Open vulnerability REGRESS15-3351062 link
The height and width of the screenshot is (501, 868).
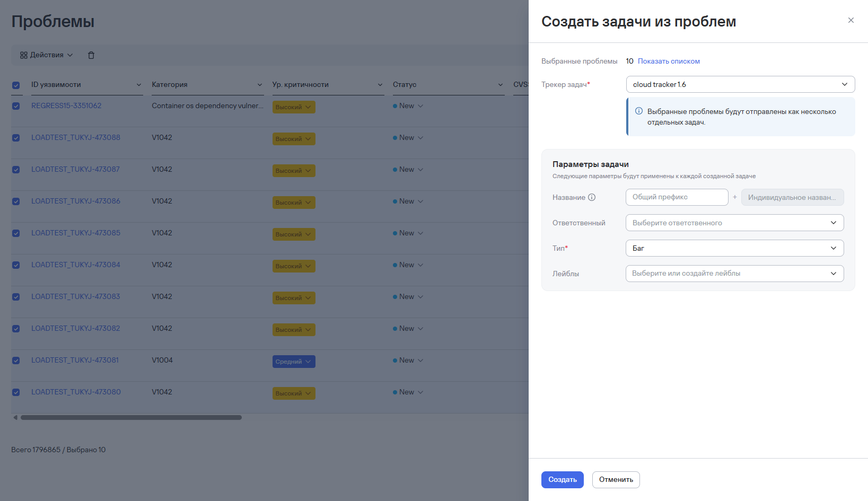click(66, 106)
